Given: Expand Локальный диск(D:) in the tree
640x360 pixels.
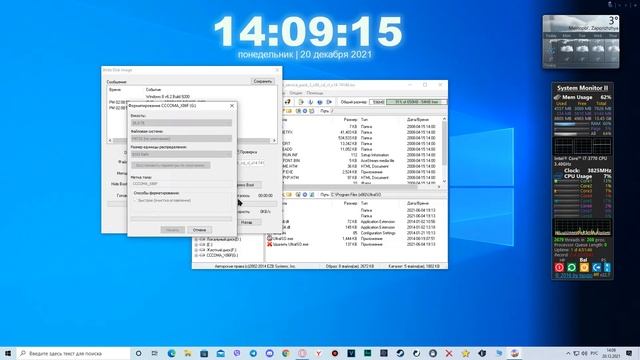Looking at the screenshot, I should [x=196, y=239].
